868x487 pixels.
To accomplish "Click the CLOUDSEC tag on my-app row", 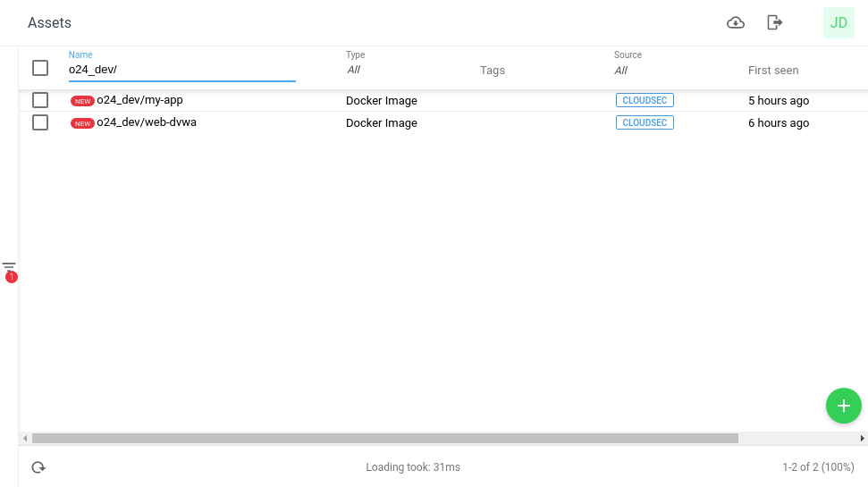I will tap(645, 100).
